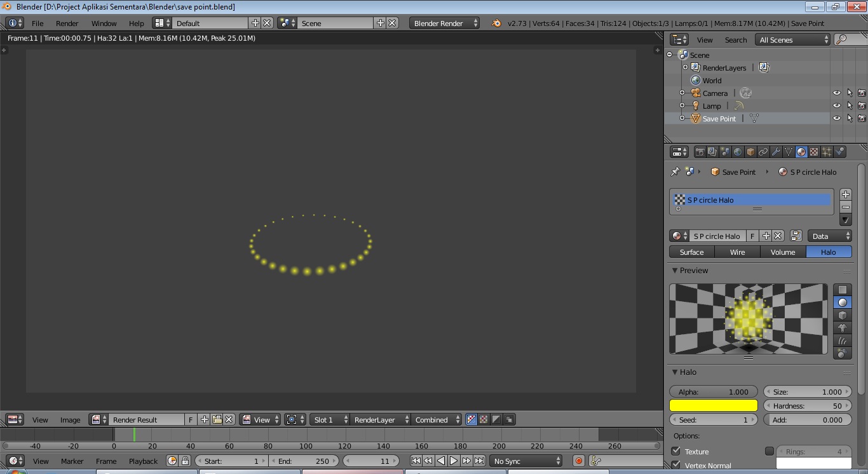Screen dimensions: 868x474
Task: Open the Blender Render engine dropdown
Action: pyautogui.click(x=445, y=23)
